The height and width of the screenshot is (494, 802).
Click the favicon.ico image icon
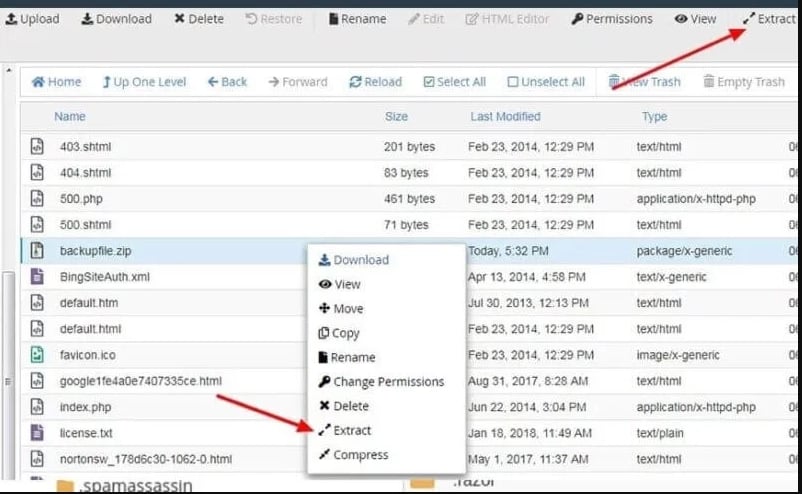coord(37,355)
